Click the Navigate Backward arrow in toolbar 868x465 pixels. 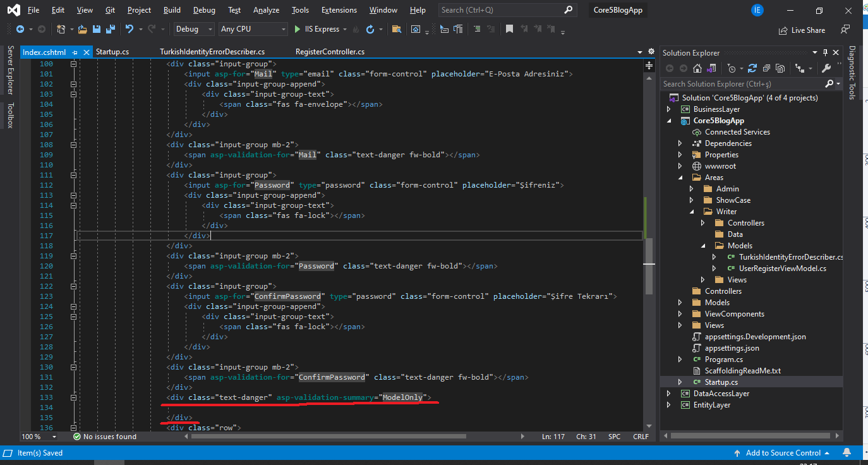click(20, 29)
